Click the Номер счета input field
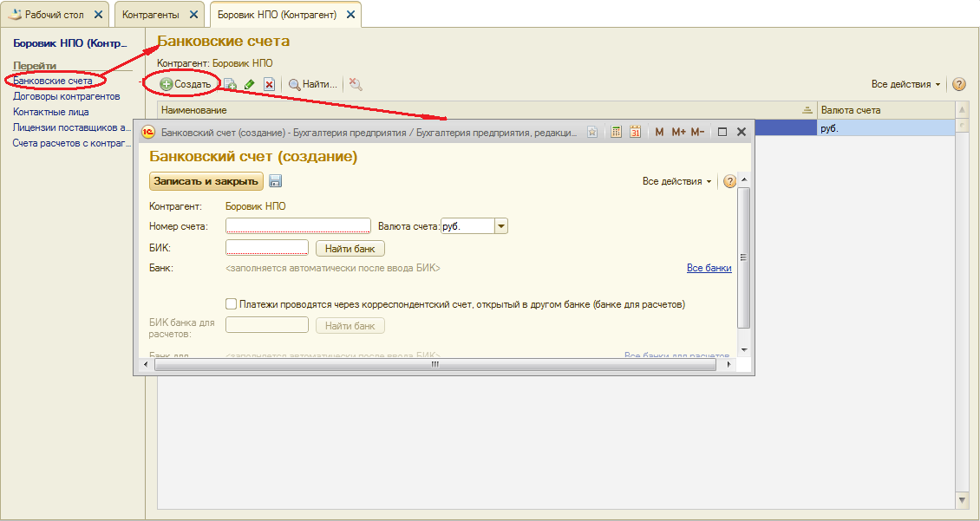This screenshot has height=521, width=980. point(298,226)
